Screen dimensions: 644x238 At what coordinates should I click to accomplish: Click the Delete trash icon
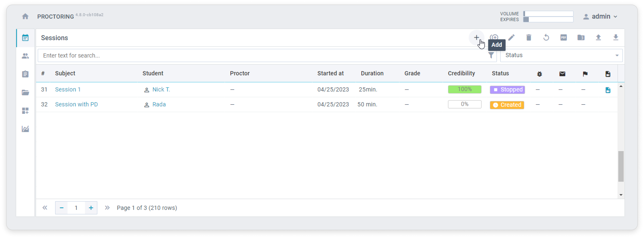click(529, 37)
